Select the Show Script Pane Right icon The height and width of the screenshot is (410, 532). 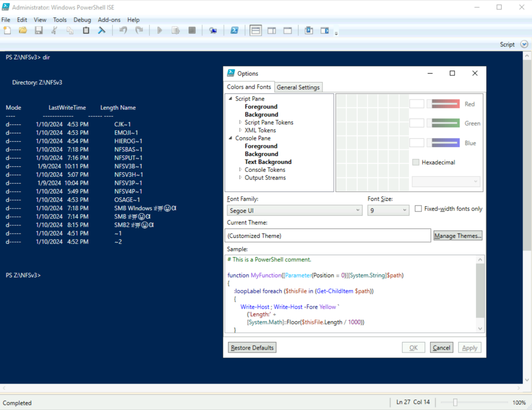272,30
